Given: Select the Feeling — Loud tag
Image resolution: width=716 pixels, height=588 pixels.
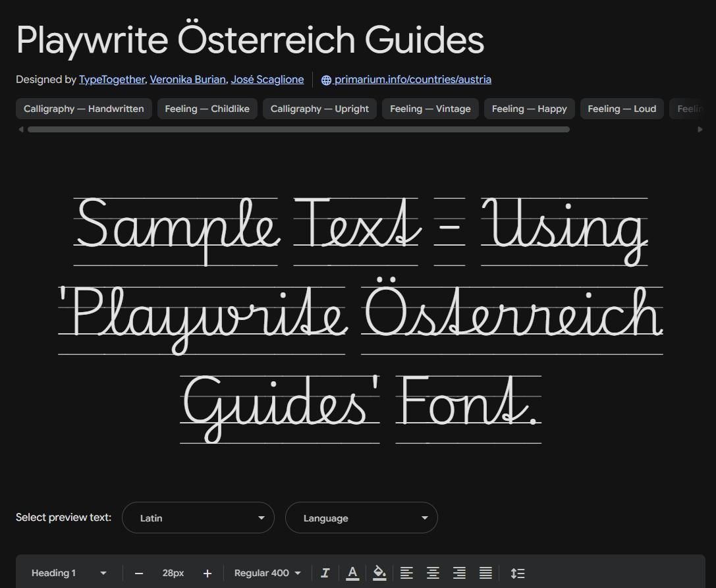Looking at the screenshot, I should coord(622,109).
